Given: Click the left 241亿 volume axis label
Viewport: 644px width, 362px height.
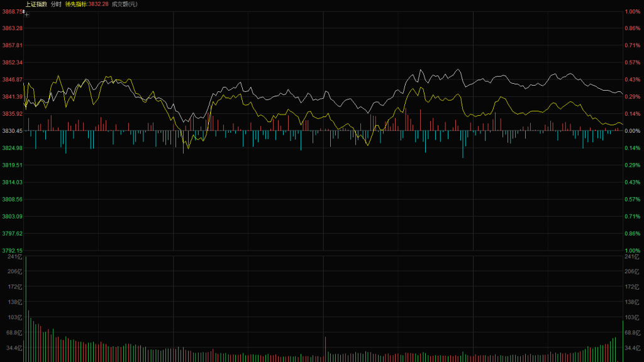Looking at the screenshot, I should tap(15, 257).
